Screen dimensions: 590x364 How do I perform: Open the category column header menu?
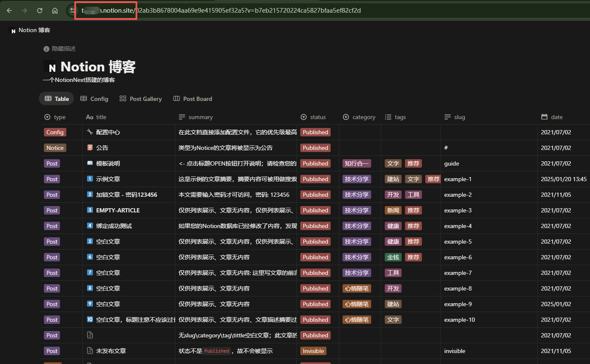click(360, 117)
